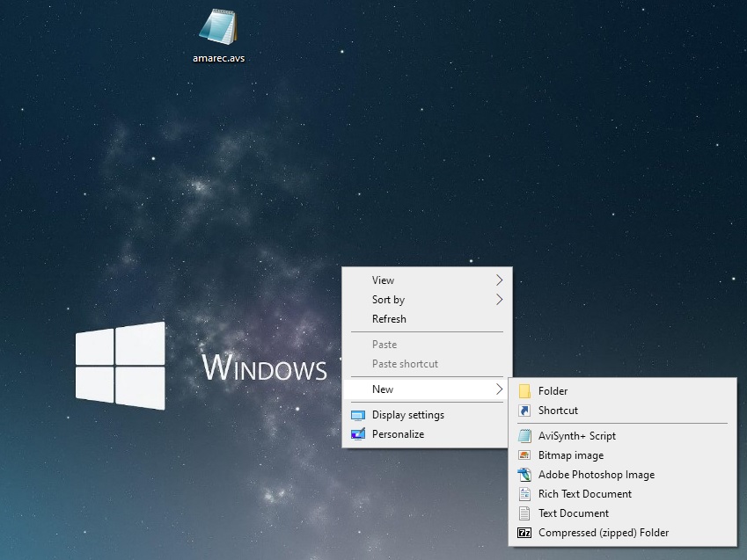Click the New submenu chevron arrow
Image resolution: width=747 pixels, height=560 pixels.
pos(499,389)
